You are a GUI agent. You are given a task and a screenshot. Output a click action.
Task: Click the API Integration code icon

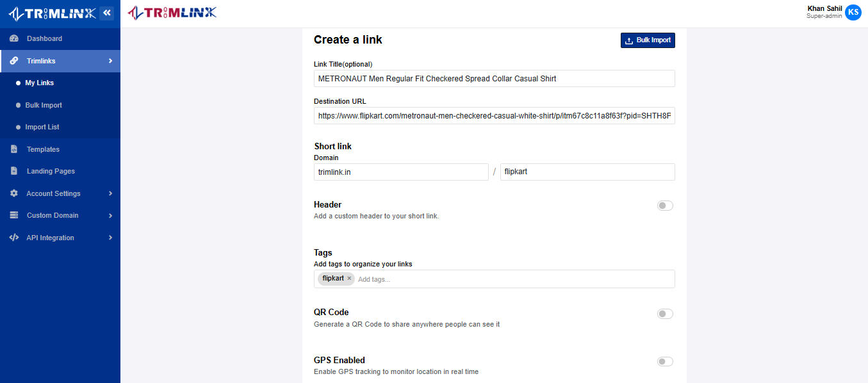click(14, 238)
